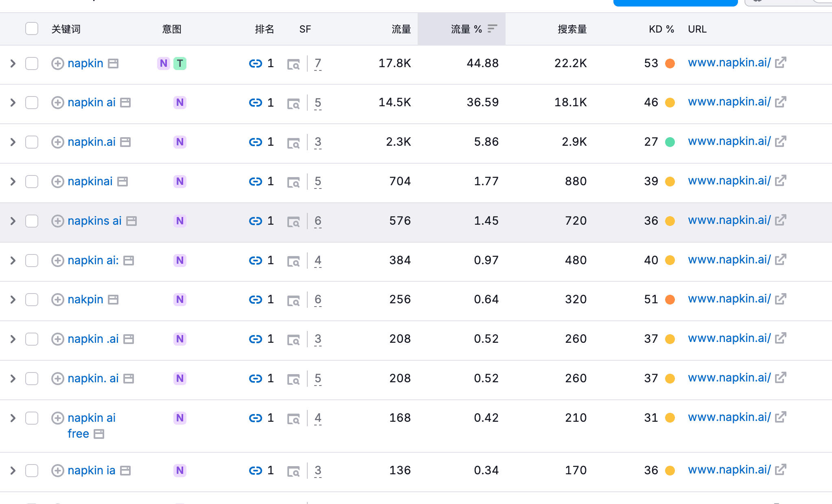
Task: Open SERP snapshot icon beside 'napkins ai' keyword
Action: [131, 221]
